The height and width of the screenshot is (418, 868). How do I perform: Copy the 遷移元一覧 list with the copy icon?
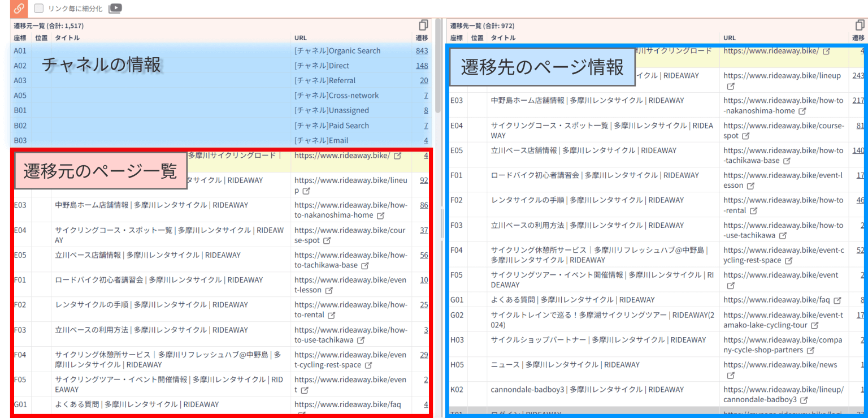423,25
